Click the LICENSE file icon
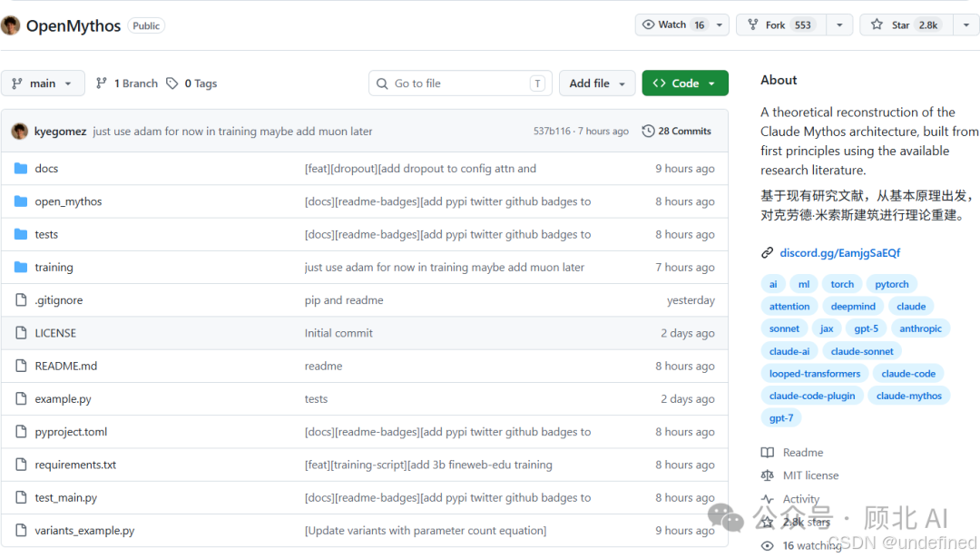The width and height of the screenshot is (980, 558). coord(21,332)
